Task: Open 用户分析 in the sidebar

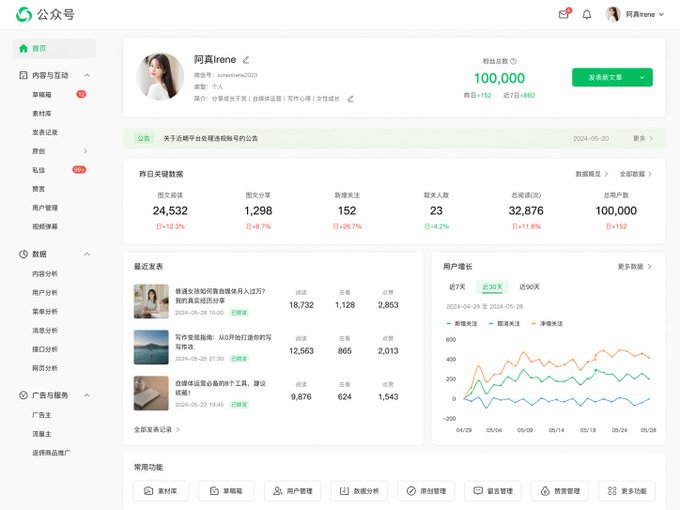Action: (x=45, y=292)
